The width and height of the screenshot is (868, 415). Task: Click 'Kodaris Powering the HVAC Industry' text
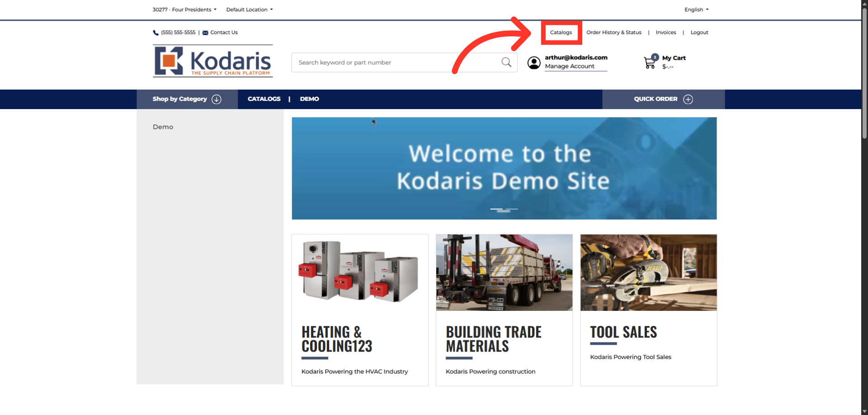(354, 372)
